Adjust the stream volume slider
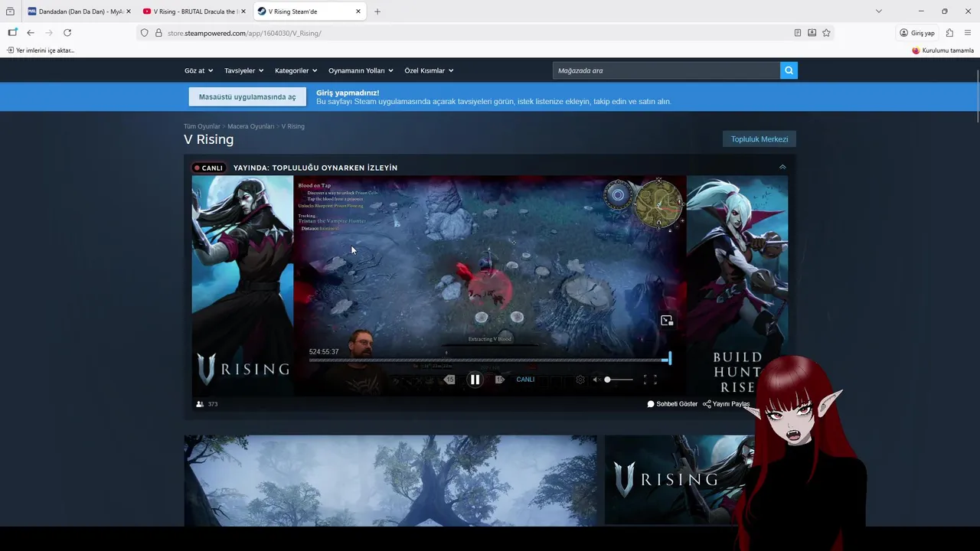980x551 pixels. click(619, 380)
